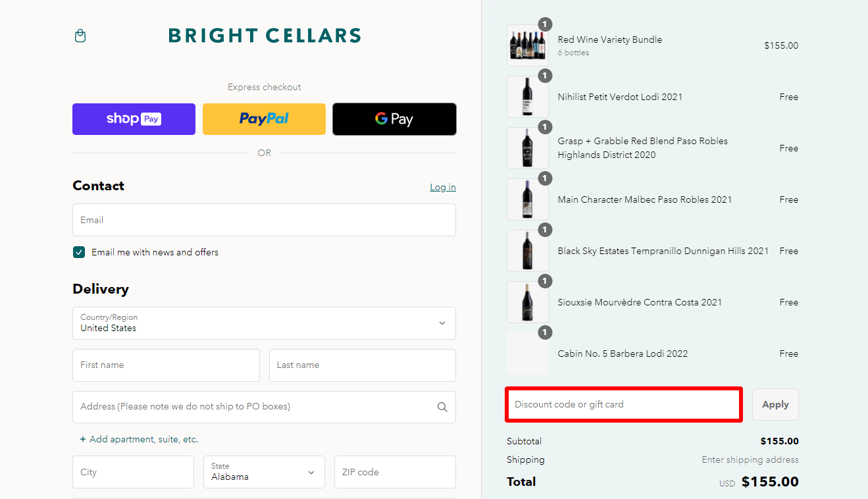Viewport: 868px width, 499px height.
Task: Uncheck Email me with news and offers
Action: point(78,252)
